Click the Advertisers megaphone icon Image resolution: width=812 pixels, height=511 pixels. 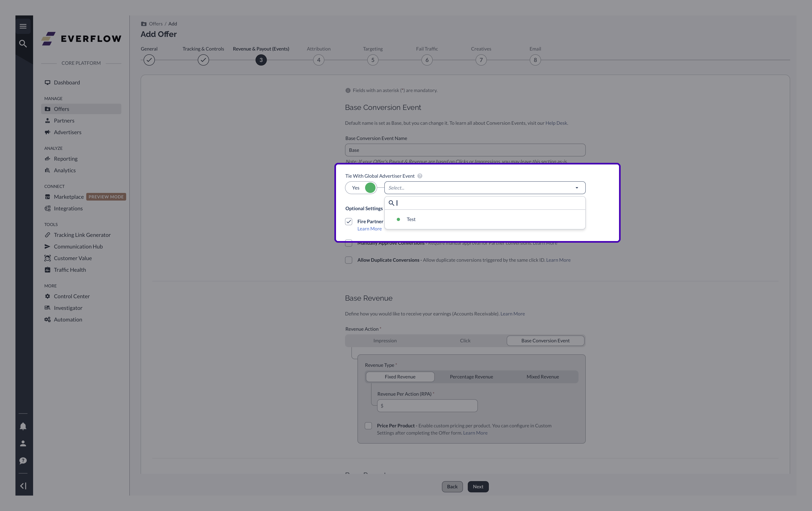point(48,132)
